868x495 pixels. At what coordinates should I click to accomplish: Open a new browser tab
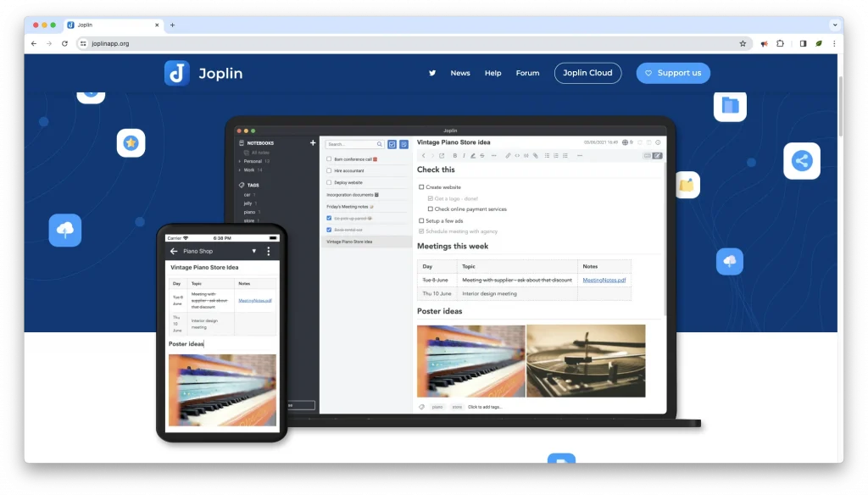[172, 25]
